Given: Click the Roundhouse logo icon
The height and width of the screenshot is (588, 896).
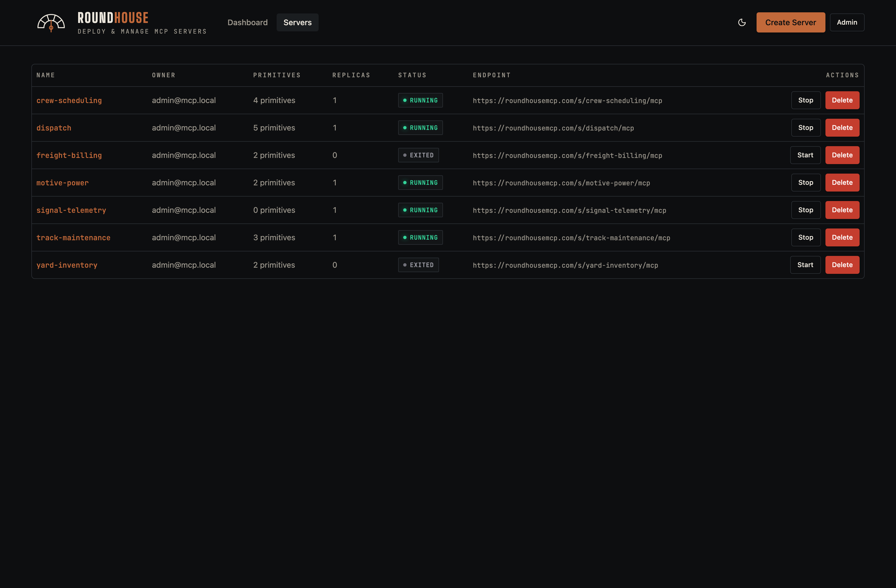Looking at the screenshot, I should (51, 23).
